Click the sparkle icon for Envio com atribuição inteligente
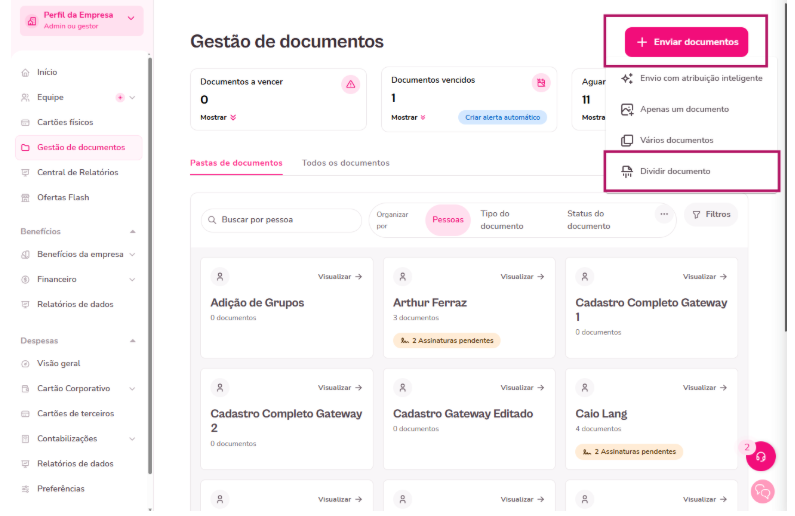Viewport: 795px width, 516px height. click(627, 78)
